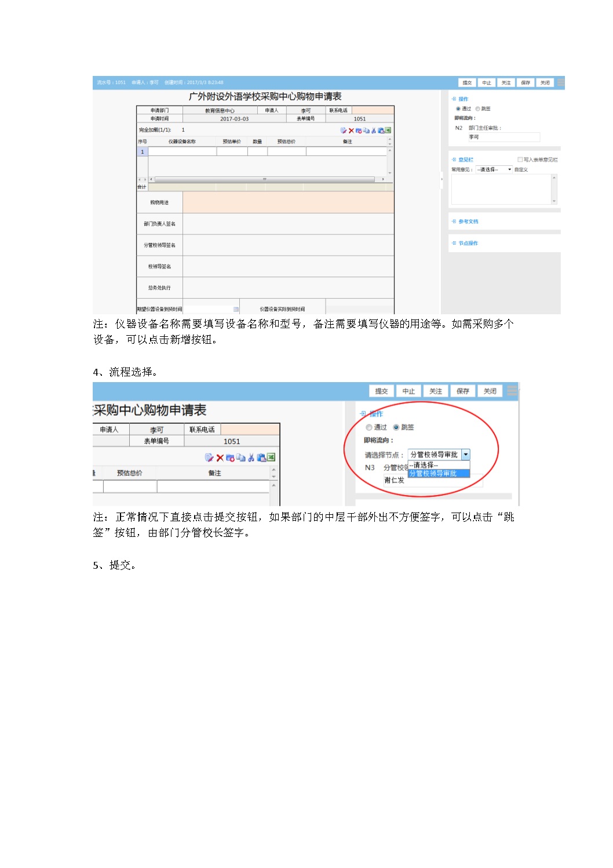Image resolution: width=613 pixels, height=868 pixels.
Task: Click the paste icon in the lower enlarged screenshot
Action: [x=261, y=458]
